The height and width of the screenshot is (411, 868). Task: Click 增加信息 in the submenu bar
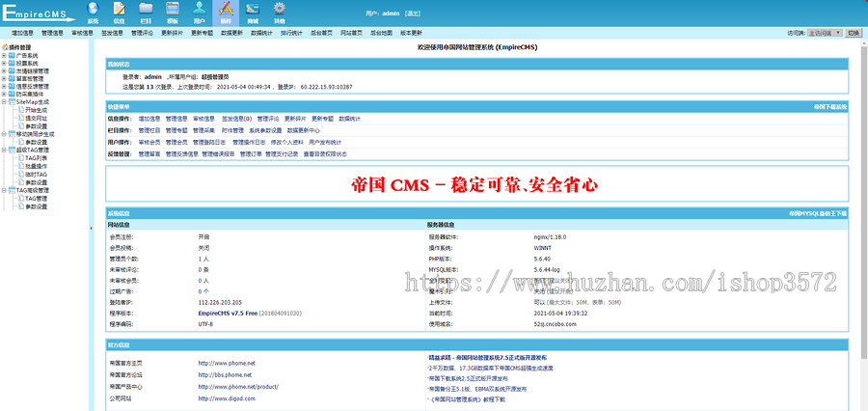23,33
